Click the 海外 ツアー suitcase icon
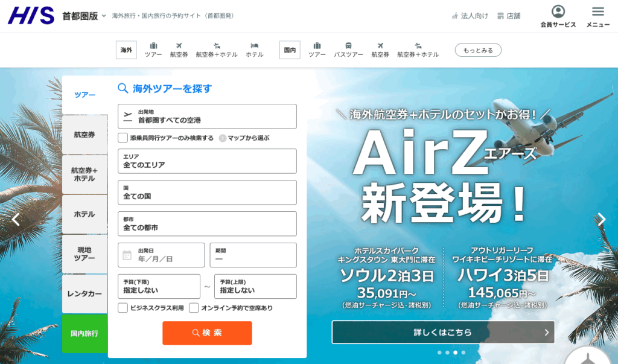 pyautogui.click(x=153, y=45)
